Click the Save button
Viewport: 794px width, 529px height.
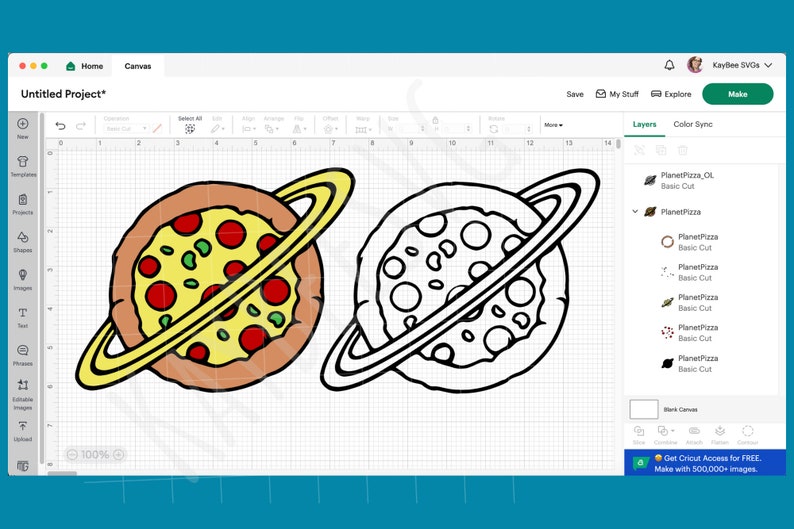(575, 94)
